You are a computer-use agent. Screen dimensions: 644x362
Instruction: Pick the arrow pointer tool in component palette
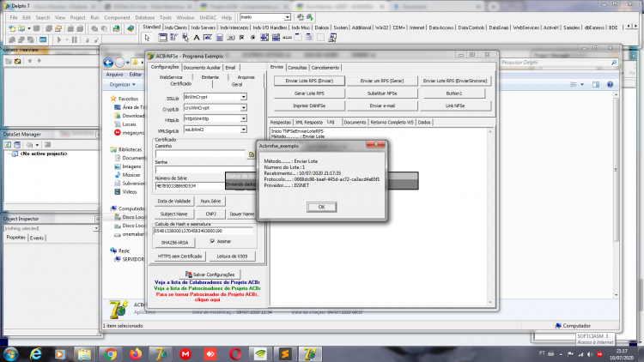click(x=148, y=38)
